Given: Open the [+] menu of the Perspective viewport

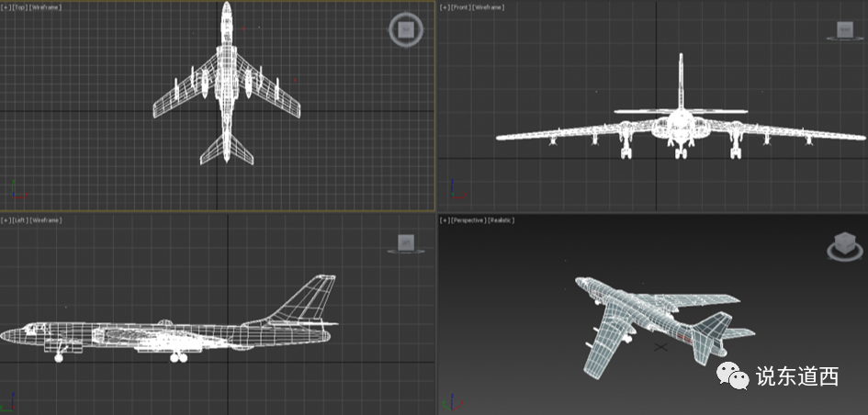Looking at the screenshot, I should click(x=445, y=220).
